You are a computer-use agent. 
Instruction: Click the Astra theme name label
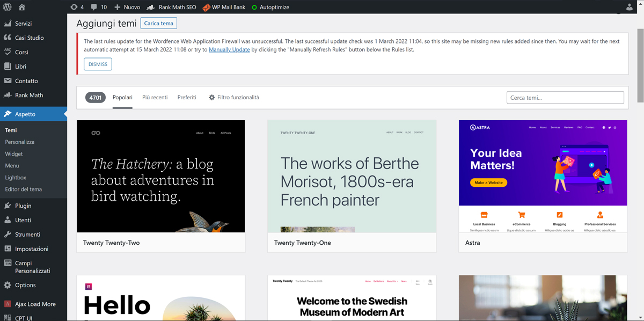coord(473,243)
